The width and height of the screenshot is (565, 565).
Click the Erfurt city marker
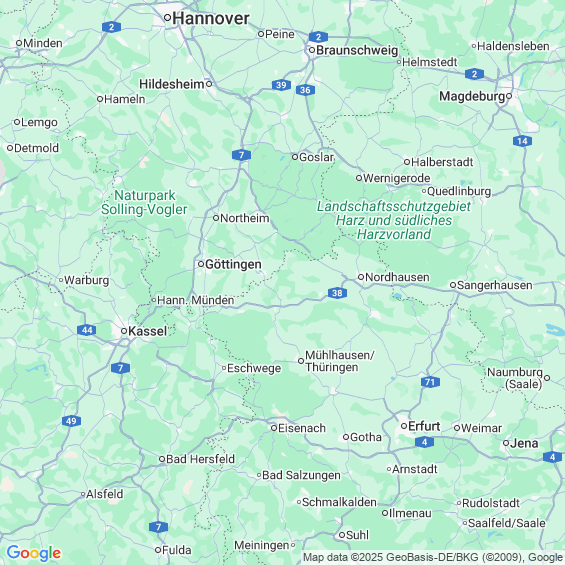click(x=404, y=426)
